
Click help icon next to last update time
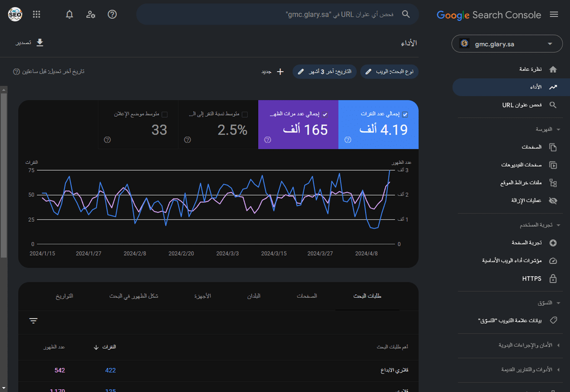click(x=16, y=72)
